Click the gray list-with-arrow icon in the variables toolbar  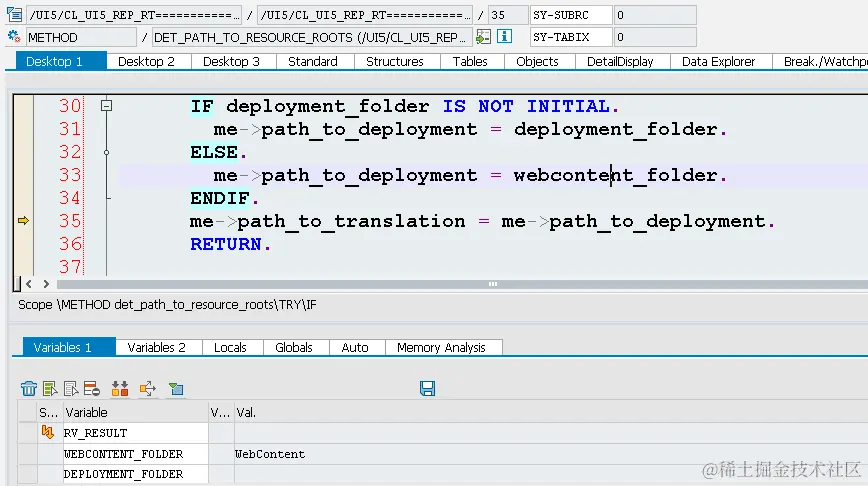point(71,389)
